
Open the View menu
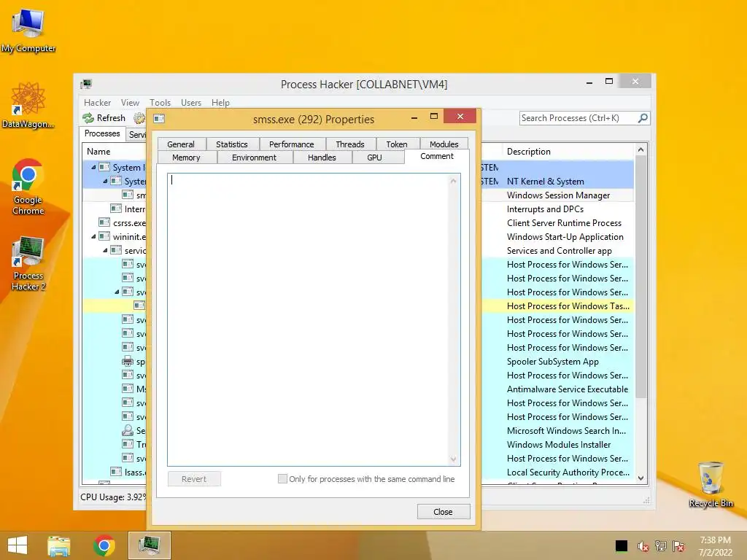130,103
